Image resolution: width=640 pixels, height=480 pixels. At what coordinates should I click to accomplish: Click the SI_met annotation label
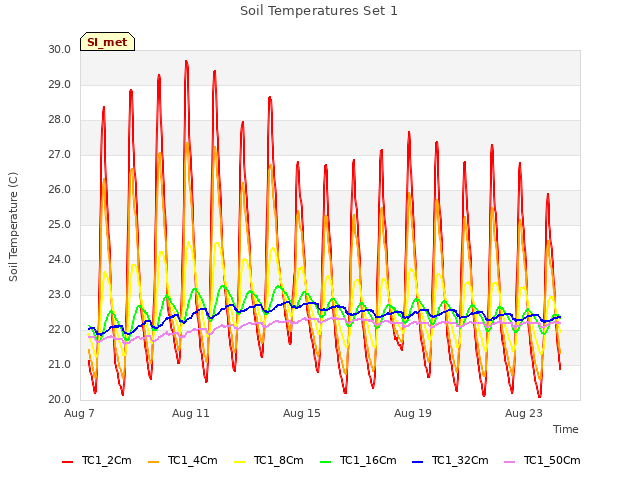[x=107, y=42]
